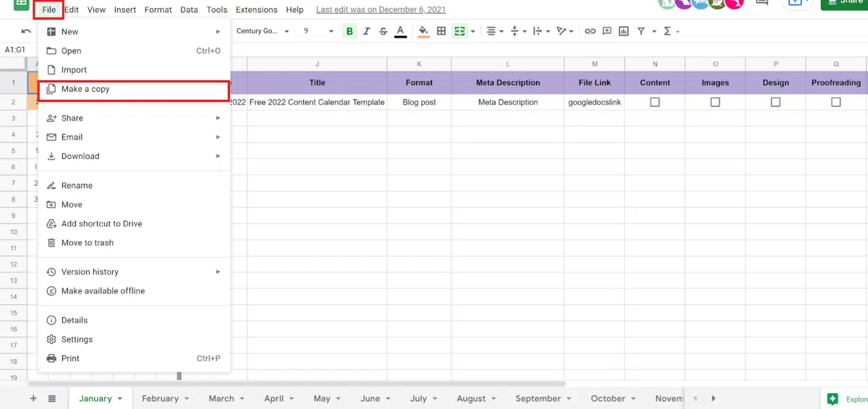
Task: Add a new sheet with plus icon
Action: click(x=33, y=398)
